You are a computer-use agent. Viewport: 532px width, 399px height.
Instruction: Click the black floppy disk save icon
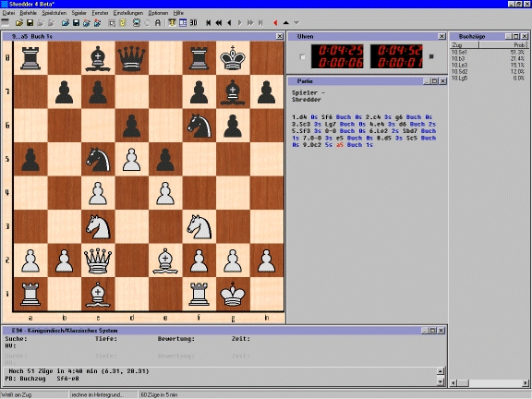(30, 23)
